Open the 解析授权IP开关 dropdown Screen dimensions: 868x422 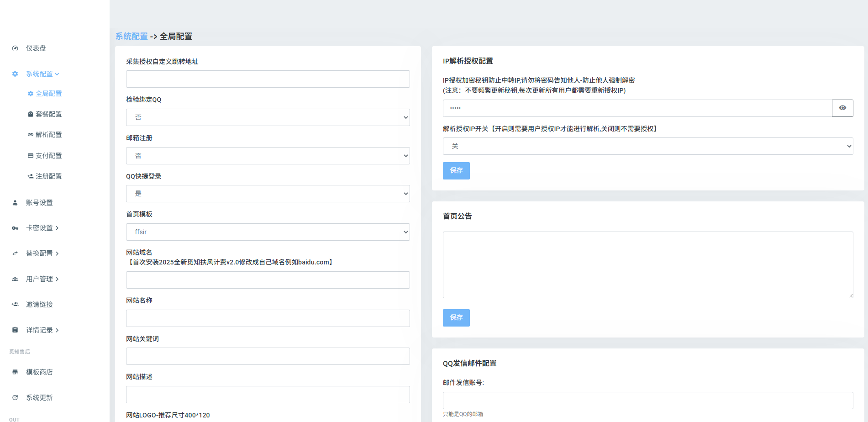coord(647,146)
